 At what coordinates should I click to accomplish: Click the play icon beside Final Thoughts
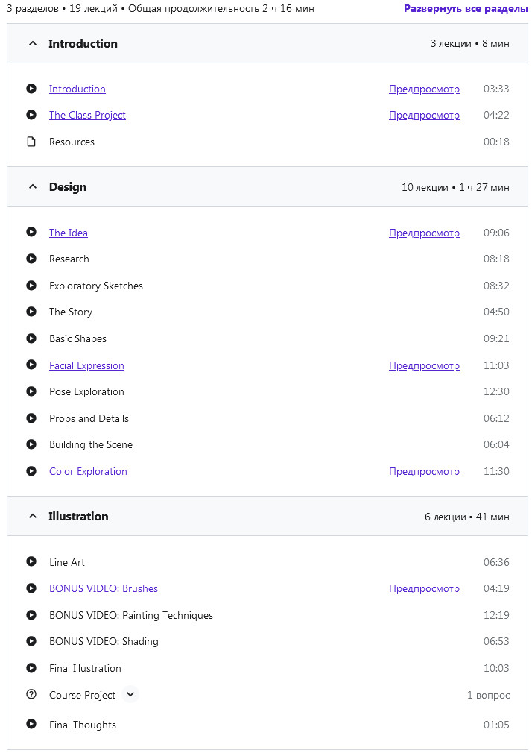[31, 725]
